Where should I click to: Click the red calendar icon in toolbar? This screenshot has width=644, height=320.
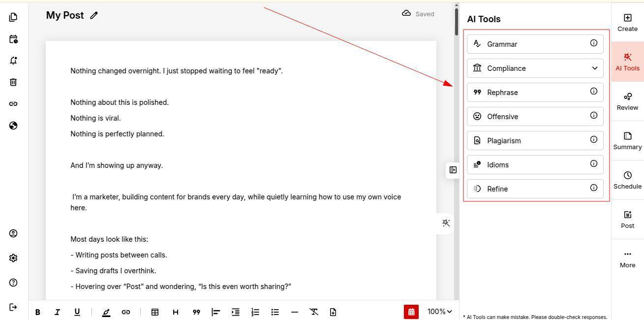[x=411, y=312]
